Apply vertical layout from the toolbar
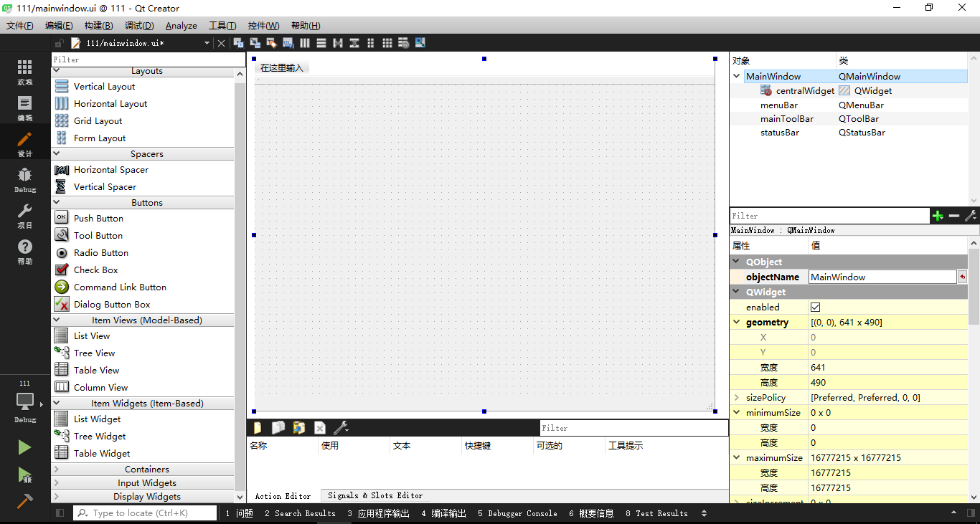Screen dimensions: 980x524 pos(321,43)
